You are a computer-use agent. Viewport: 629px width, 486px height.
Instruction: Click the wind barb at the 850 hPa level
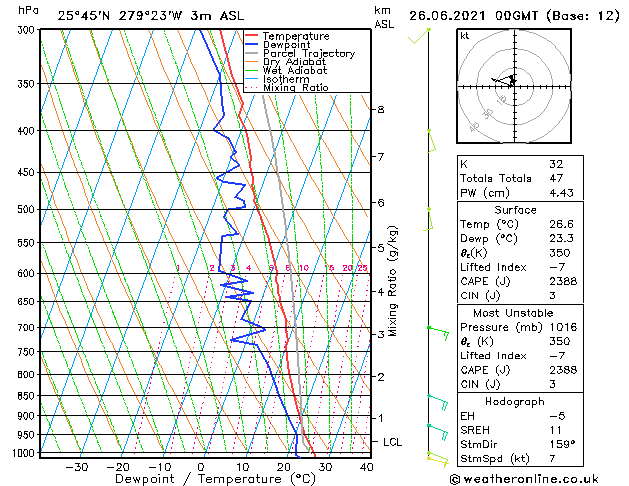click(438, 402)
